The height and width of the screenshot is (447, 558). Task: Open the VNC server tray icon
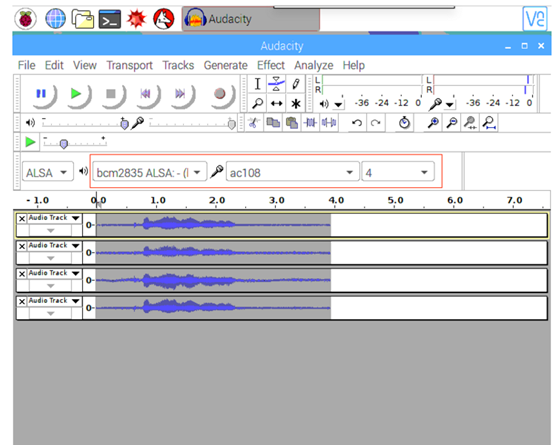click(x=535, y=19)
